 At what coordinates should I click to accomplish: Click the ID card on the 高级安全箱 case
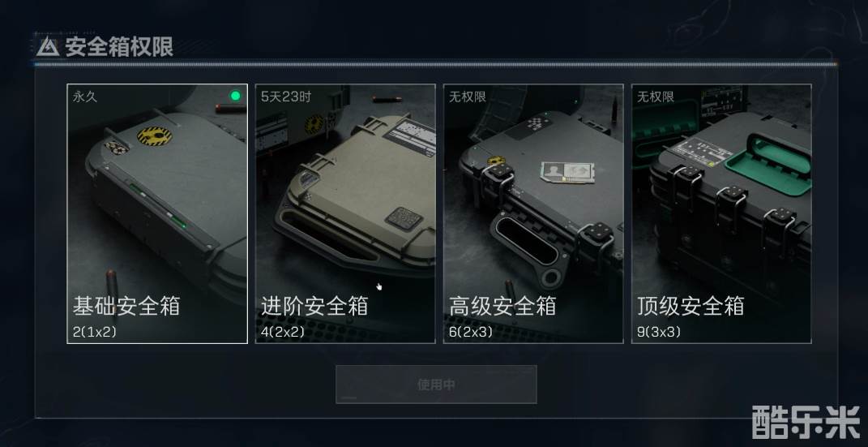click(567, 172)
